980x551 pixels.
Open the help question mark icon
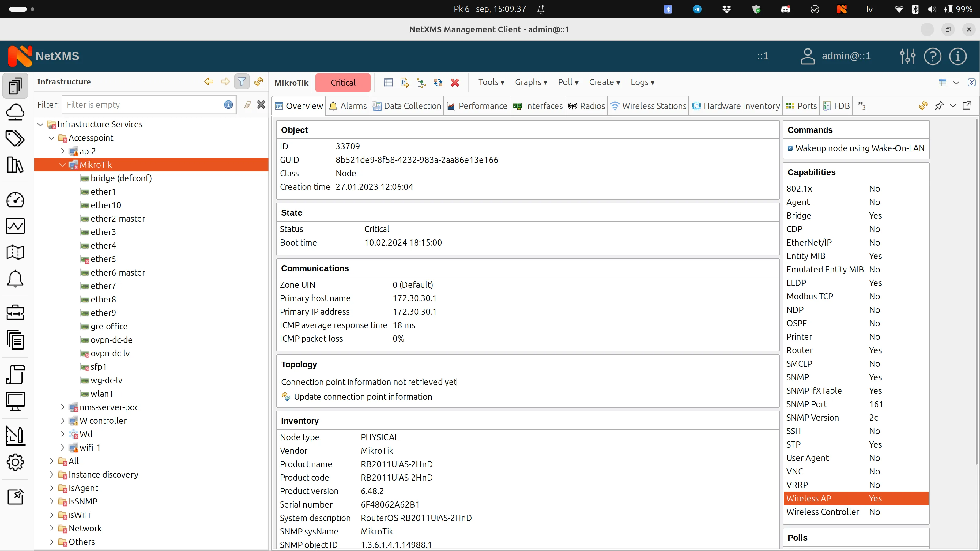pos(933,56)
